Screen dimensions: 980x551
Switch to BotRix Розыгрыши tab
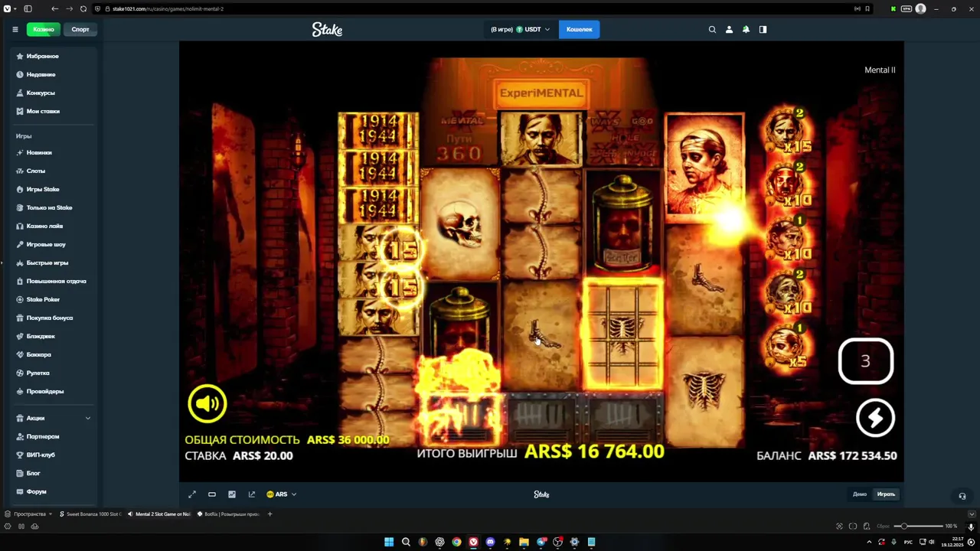[228, 514]
